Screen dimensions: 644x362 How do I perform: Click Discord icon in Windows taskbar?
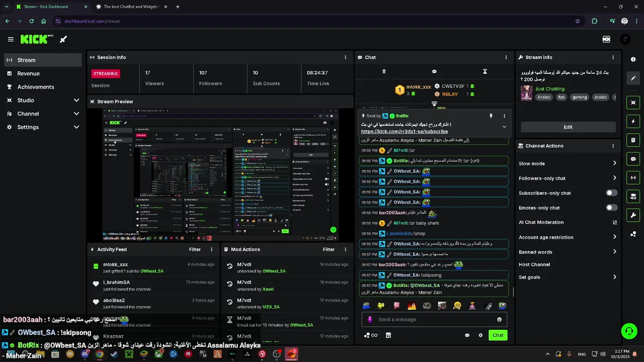85,354
